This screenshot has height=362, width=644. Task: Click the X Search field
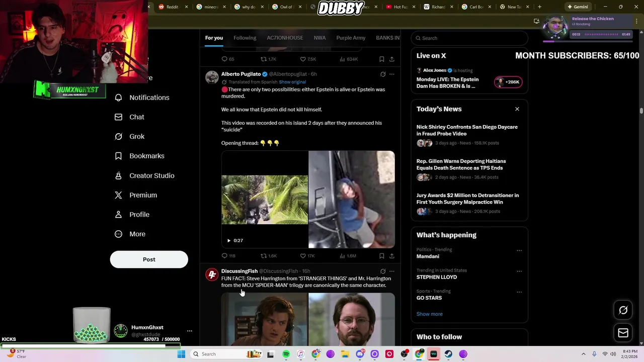tap(469, 38)
